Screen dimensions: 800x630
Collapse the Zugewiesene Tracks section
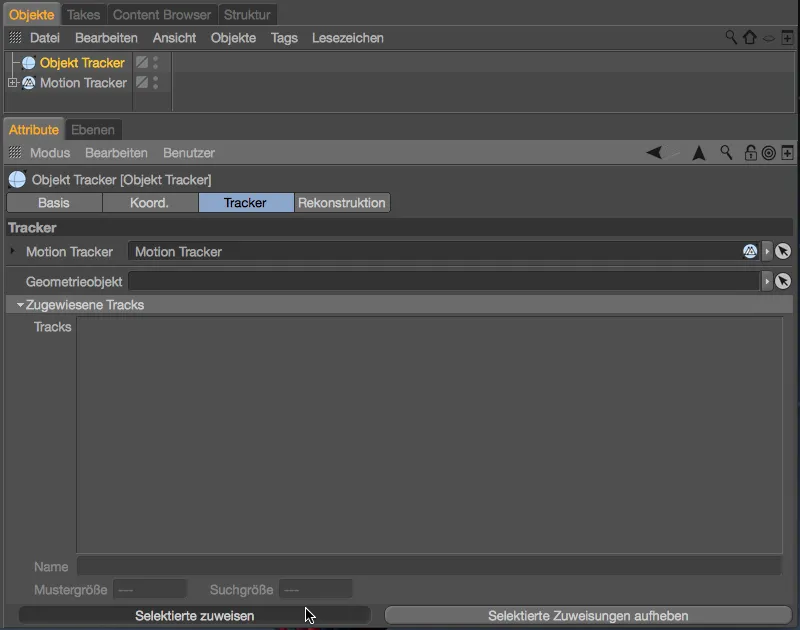(20, 305)
